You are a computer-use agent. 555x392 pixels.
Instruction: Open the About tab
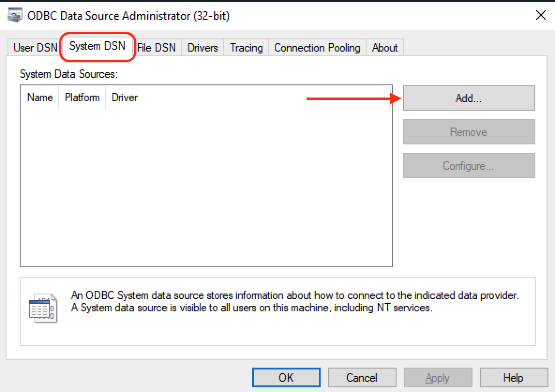coord(384,47)
